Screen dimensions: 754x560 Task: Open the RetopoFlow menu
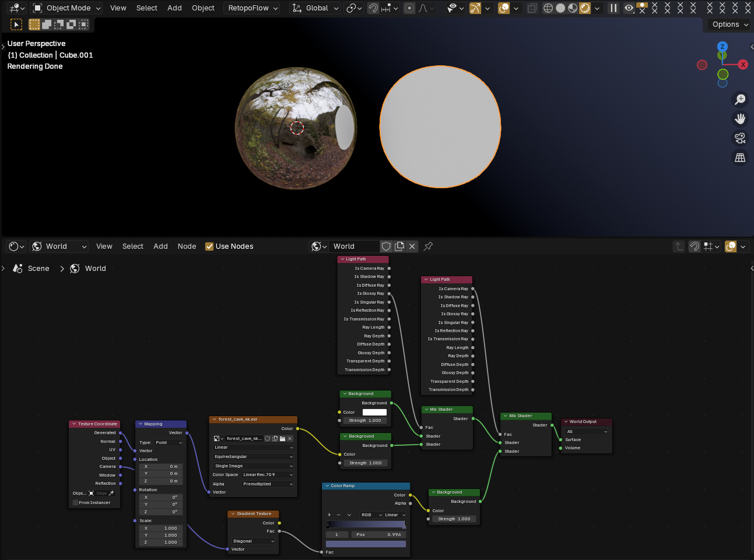coord(252,8)
